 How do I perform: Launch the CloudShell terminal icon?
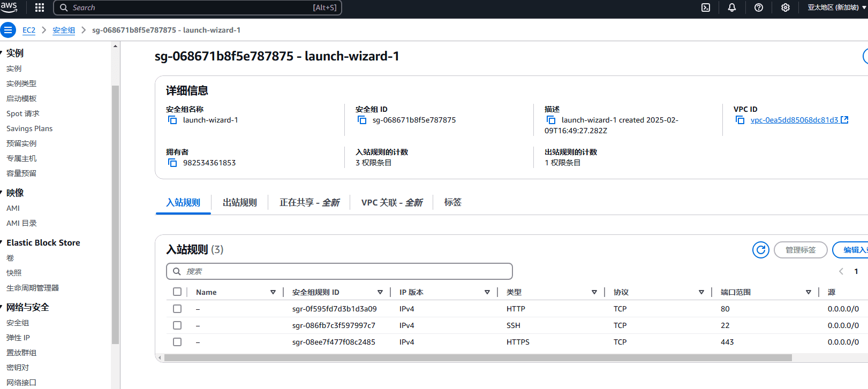click(706, 7)
